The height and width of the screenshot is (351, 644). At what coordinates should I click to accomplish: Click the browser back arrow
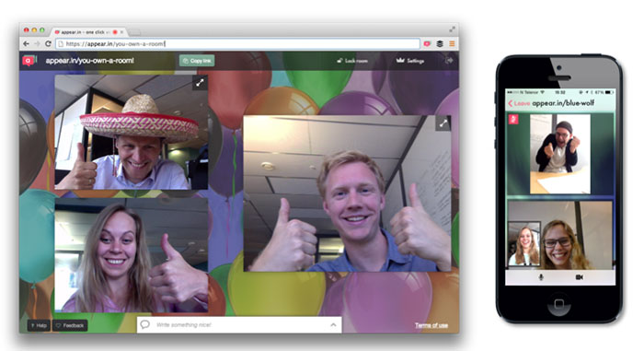coord(27,43)
